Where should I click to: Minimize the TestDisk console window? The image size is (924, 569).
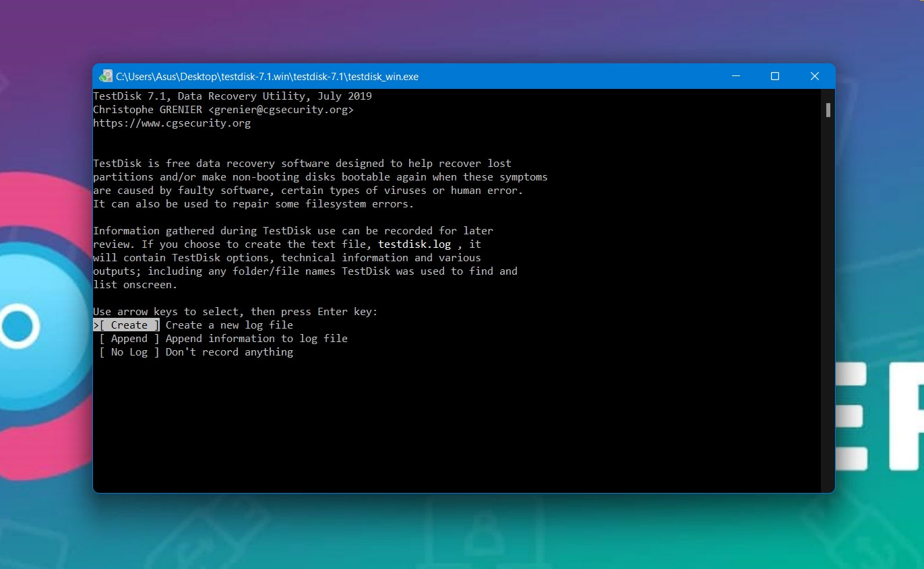(x=735, y=76)
